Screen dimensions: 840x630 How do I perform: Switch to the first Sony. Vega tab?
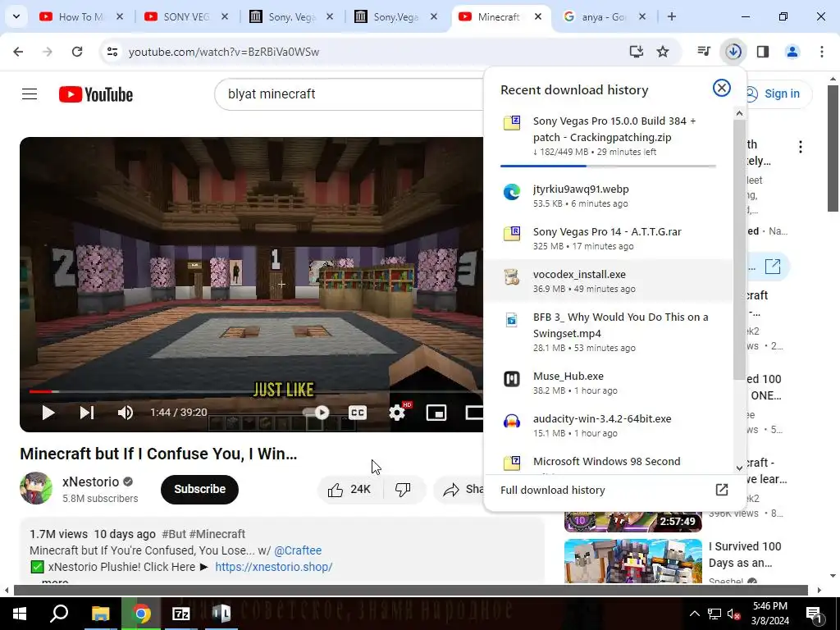click(291, 16)
